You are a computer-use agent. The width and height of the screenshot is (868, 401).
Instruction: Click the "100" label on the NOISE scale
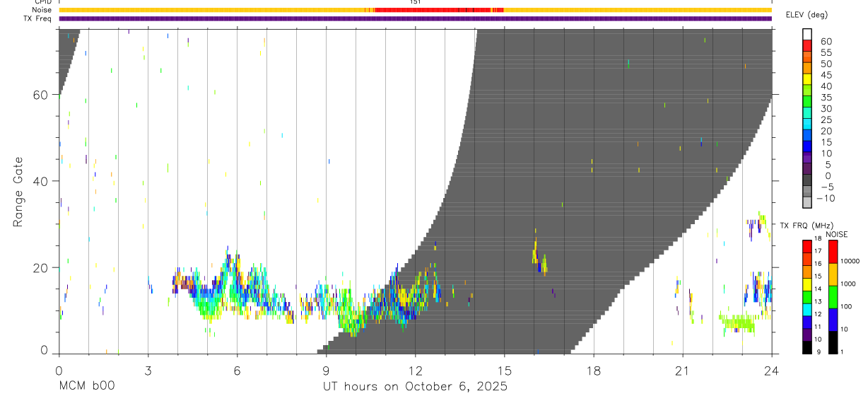tap(846, 307)
